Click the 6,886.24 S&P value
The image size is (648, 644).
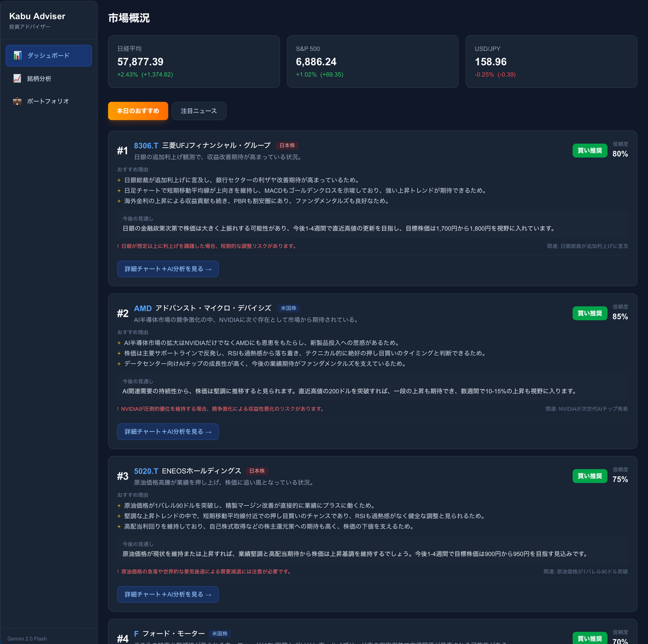(x=316, y=62)
